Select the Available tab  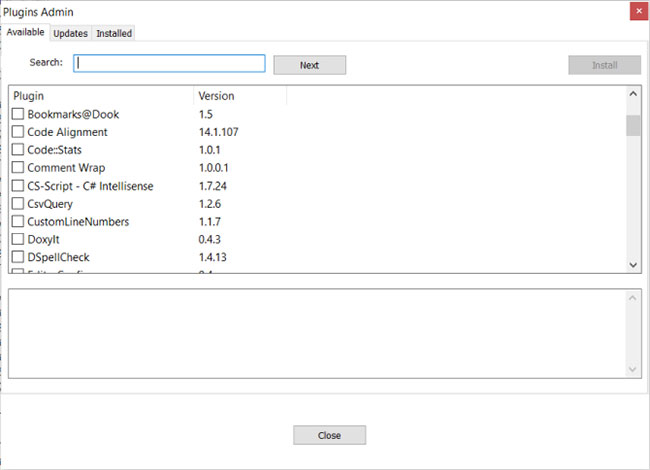tap(25, 32)
